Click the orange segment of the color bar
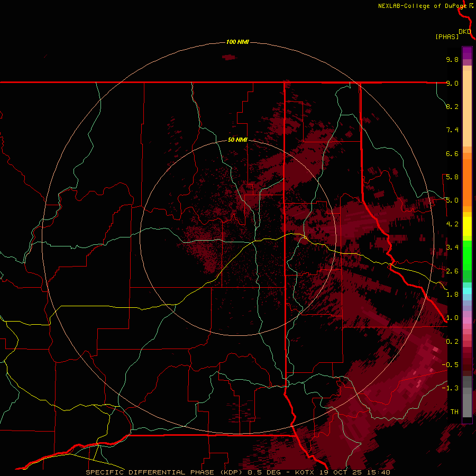Viewport: 476px width, 476px height. [x=467, y=182]
